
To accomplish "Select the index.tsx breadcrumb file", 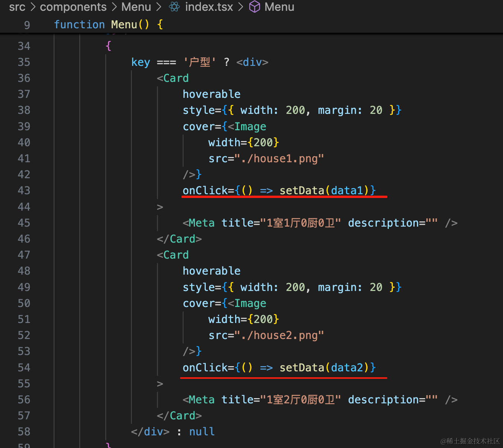I will [209, 7].
